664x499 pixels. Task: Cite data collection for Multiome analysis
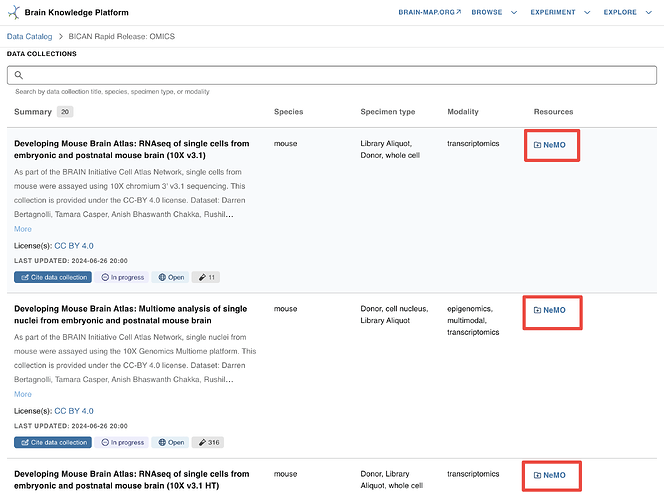pos(53,442)
